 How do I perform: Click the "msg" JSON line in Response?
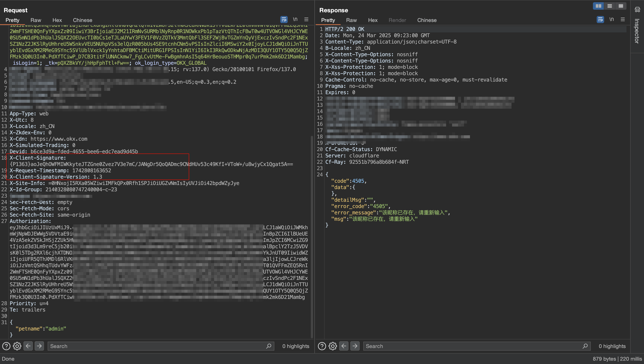coord(374,219)
